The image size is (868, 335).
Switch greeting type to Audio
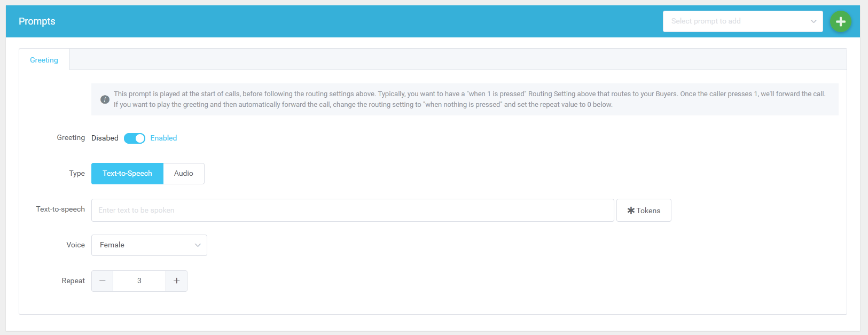tap(183, 174)
